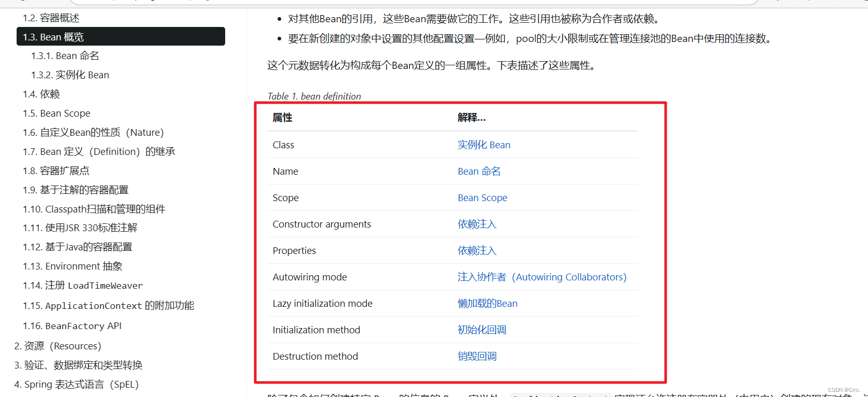Image resolution: width=868 pixels, height=397 pixels.
Task: Open 依赖注入 link for Constructor arguments
Action: point(477,224)
